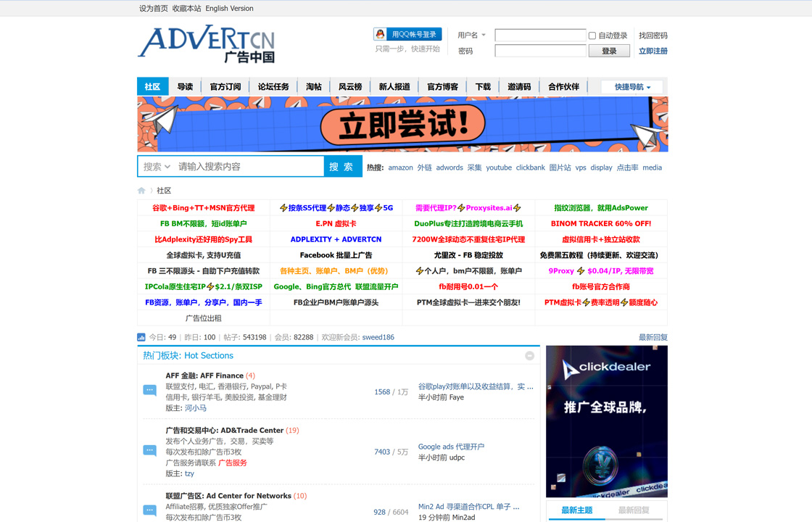
Task: Click the 登录 button
Action: tap(609, 51)
